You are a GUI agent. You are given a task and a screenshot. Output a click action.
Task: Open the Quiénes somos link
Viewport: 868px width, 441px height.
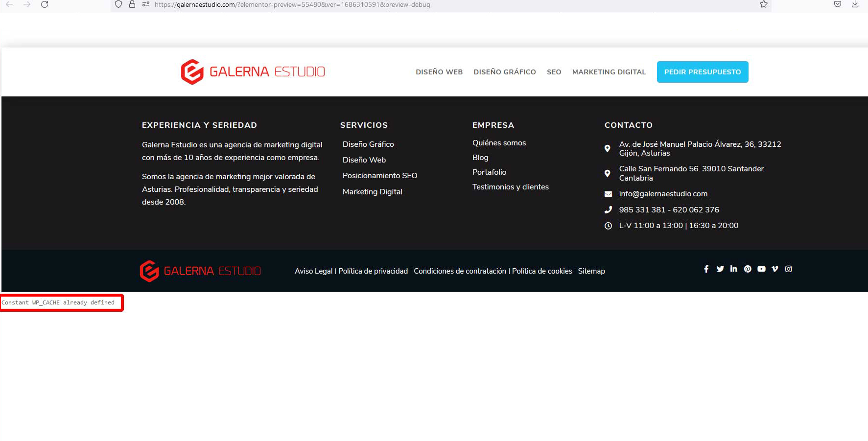(x=499, y=143)
